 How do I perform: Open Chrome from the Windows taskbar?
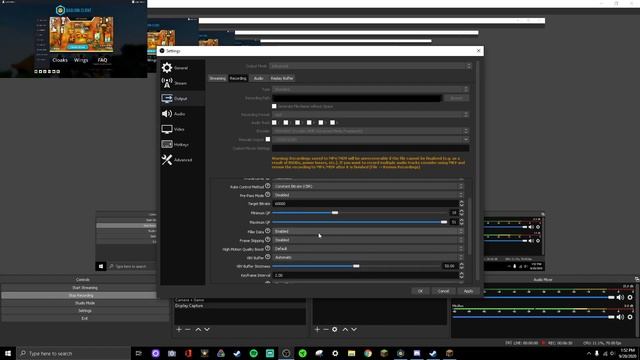[x=368, y=353]
